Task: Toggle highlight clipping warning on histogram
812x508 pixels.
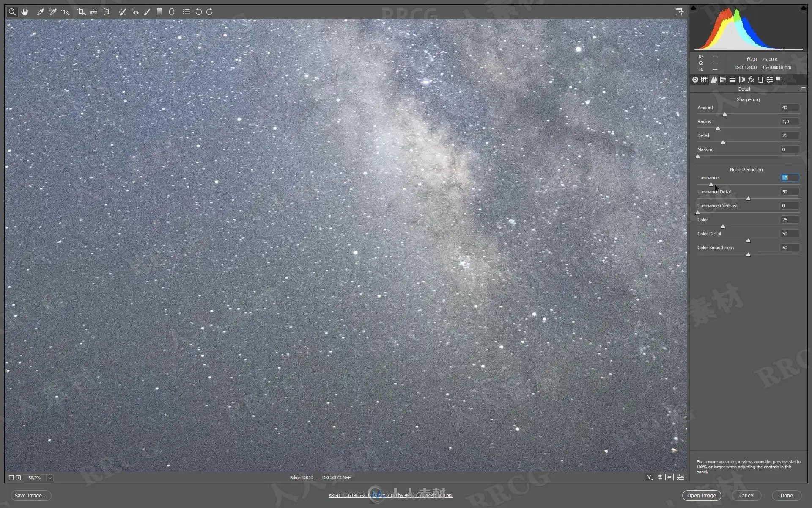Action: (803, 8)
